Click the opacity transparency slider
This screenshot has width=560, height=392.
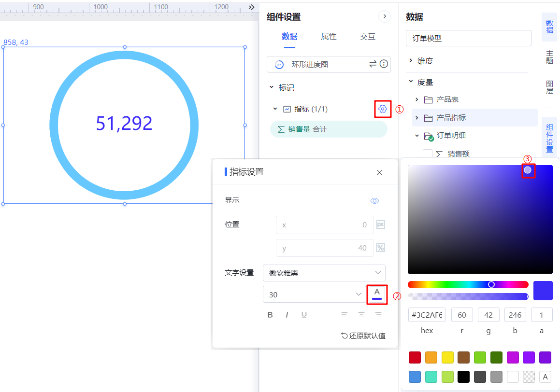coord(468,296)
